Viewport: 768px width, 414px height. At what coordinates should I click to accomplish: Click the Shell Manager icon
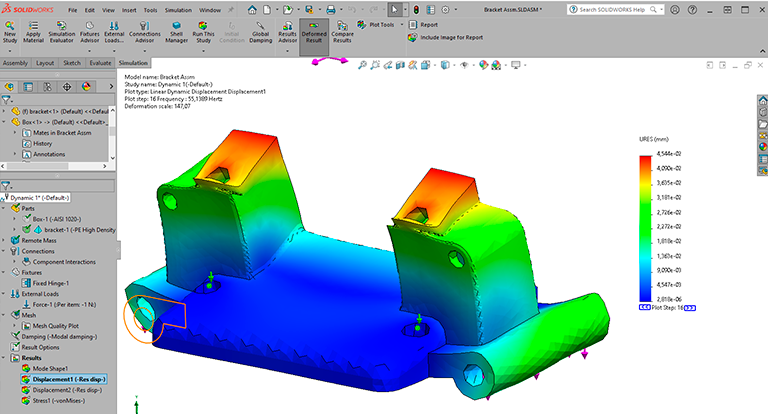[x=176, y=33]
